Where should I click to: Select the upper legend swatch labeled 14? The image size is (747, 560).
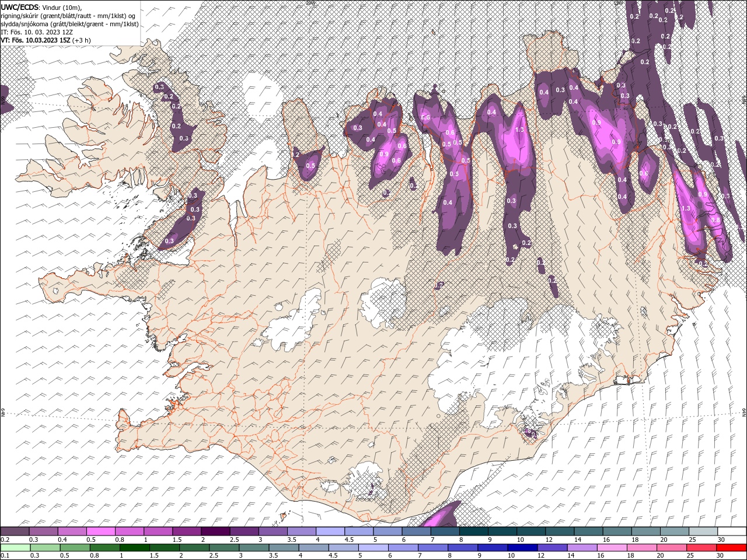[x=587, y=531]
